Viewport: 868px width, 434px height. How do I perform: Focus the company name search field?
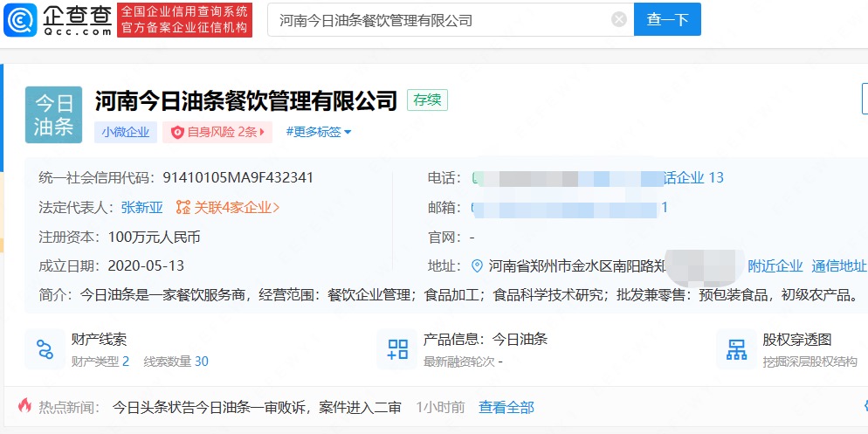pyautogui.click(x=451, y=20)
